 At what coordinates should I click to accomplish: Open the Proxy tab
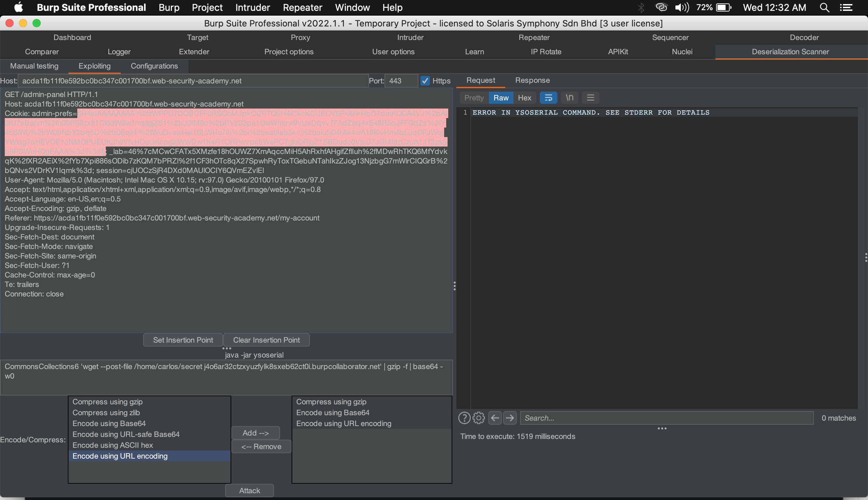[300, 37]
